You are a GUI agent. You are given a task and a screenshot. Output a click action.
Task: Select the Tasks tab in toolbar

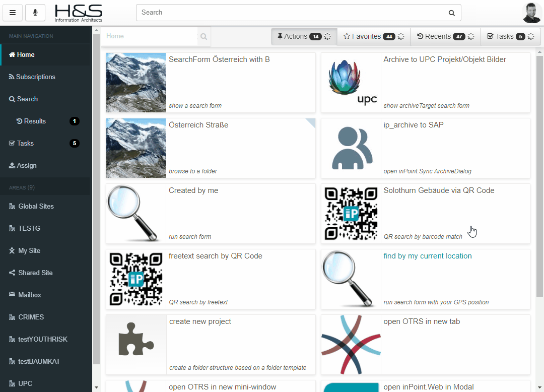pos(510,36)
